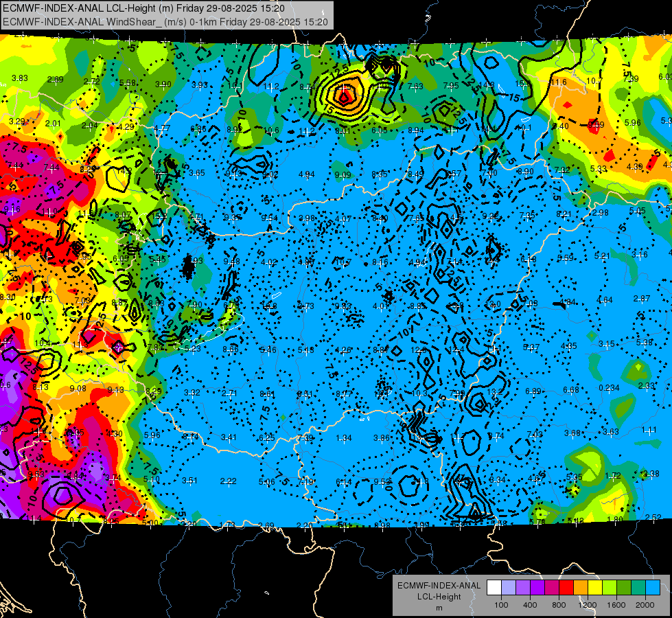The height and width of the screenshot is (618, 672).
Task: Click the legend tick label "1200"
Action: point(587,605)
